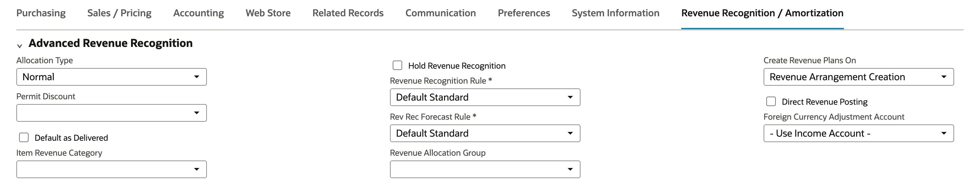Click Foreign Currency Adjustment Account label

834,117
